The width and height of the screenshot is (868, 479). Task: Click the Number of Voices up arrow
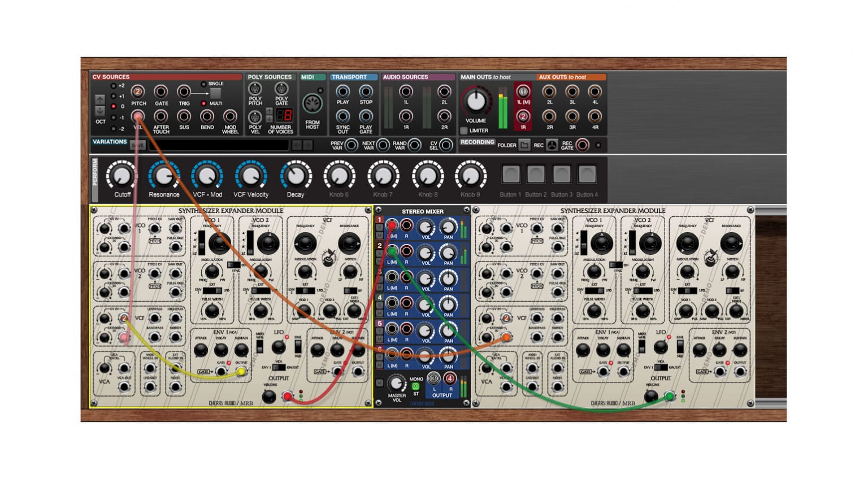click(x=269, y=111)
